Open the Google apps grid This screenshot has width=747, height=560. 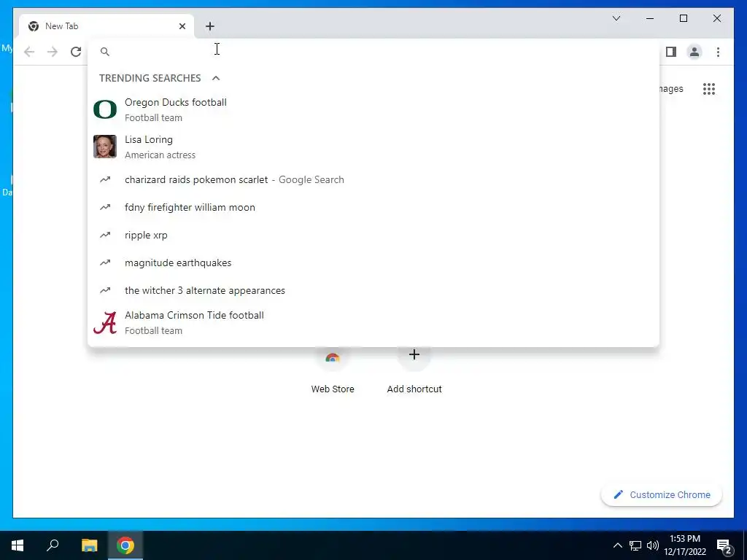tap(709, 89)
